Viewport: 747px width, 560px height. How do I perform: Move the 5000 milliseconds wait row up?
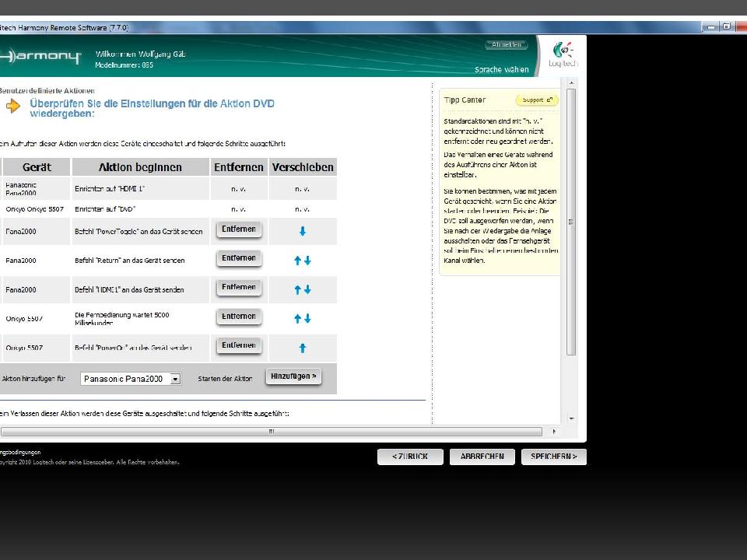[x=298, y=319]
